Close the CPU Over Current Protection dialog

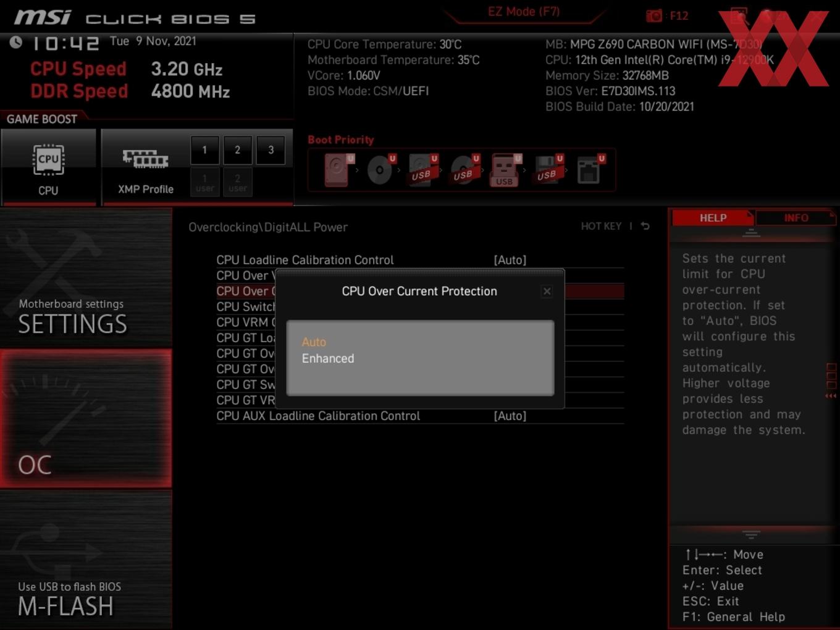547,292
